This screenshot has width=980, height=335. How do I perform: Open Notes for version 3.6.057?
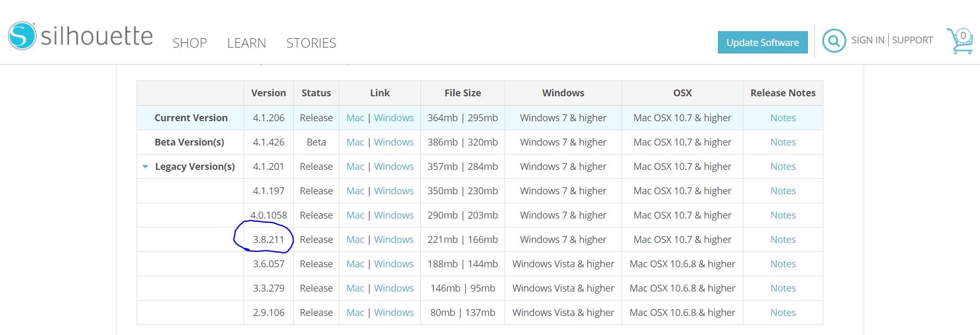pos(783,264)
